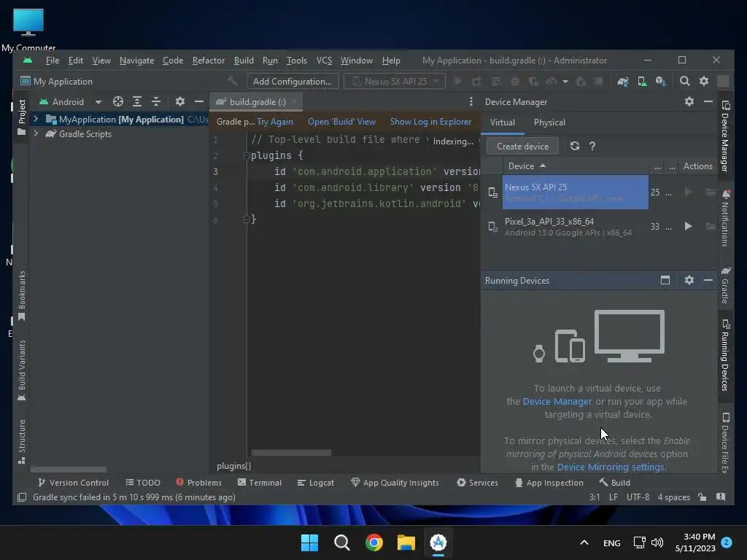Open Google Chrome from taskbar
747x560 pixels.
[374, 542]
